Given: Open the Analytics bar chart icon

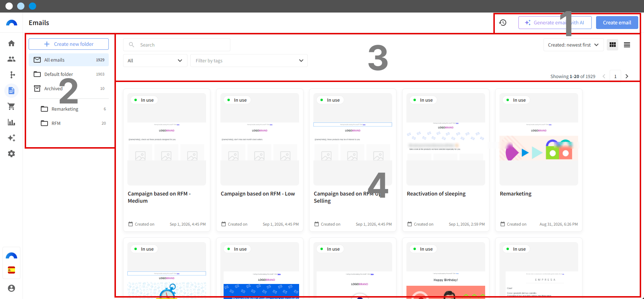Looking at the screenshot, I should point(11,122).
